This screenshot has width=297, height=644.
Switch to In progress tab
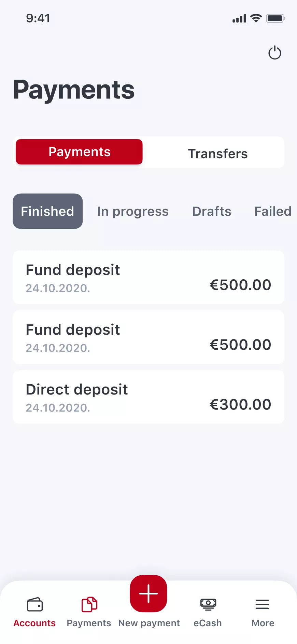coord(133,211)
